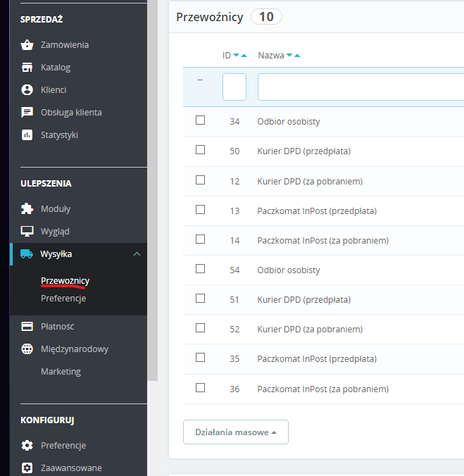Click the Katalog store icon
This screenshot has width=464, height=476.
click(27, 68)
